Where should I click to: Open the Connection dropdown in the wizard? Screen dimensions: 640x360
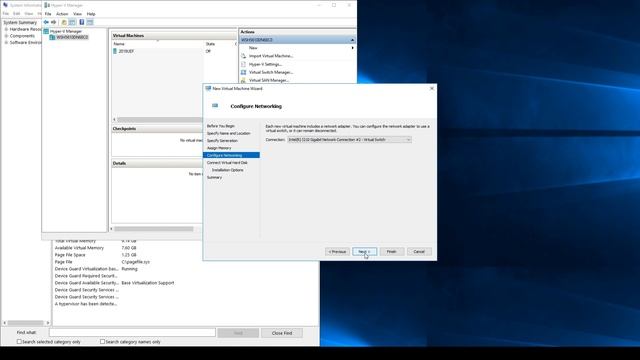[349, 140]
